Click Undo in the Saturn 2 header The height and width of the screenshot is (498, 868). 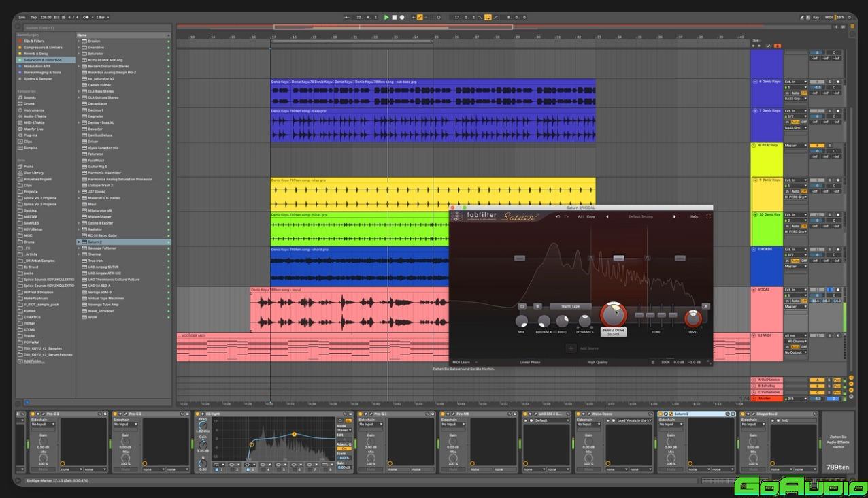click(558, 216)
